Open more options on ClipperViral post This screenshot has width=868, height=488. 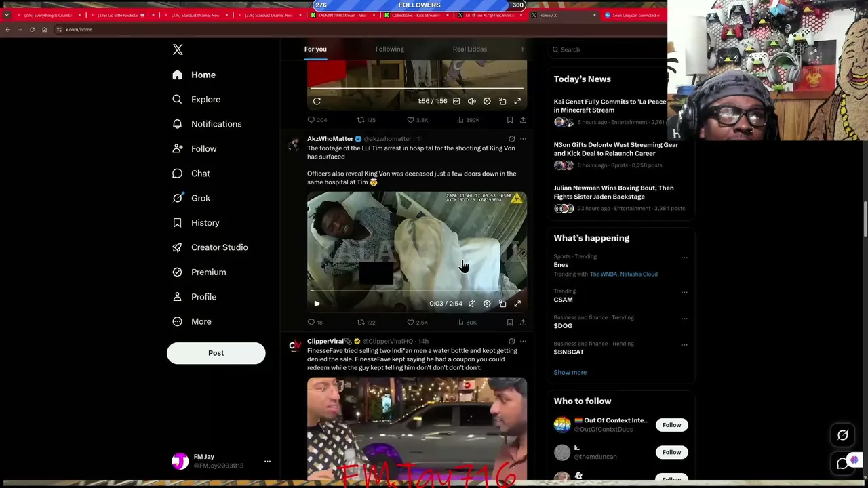point(523,342)
